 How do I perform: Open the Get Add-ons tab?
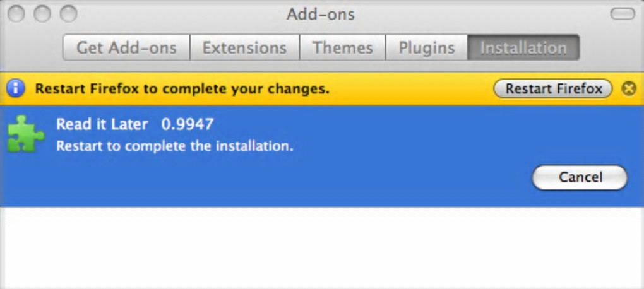click(126, 48)
